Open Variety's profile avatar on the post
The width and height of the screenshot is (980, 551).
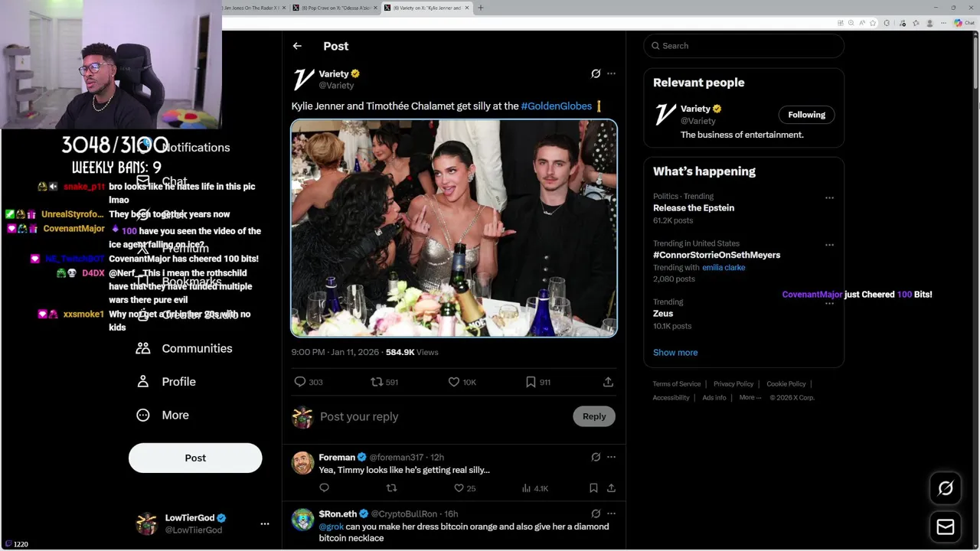click(303, 79)
